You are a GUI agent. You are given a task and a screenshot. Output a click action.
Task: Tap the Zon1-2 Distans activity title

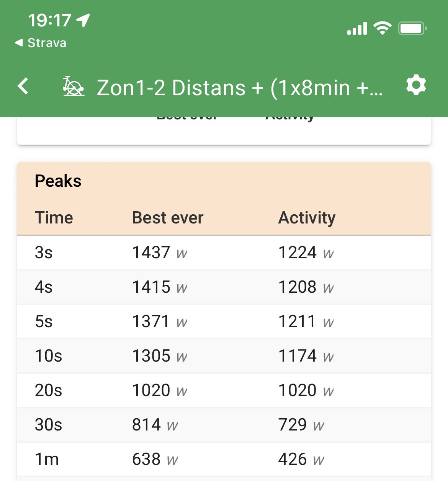click(x=239, y=88)
